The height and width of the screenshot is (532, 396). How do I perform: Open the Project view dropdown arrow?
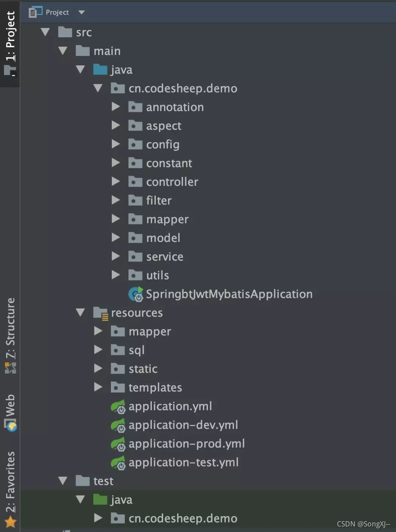pos(81,11)
